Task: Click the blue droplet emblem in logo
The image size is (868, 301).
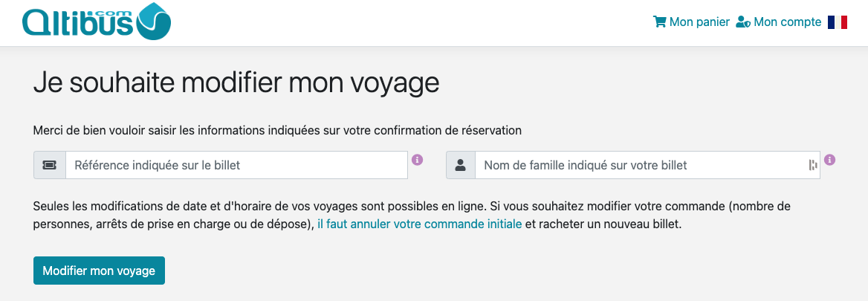Action: coord(155,21)
